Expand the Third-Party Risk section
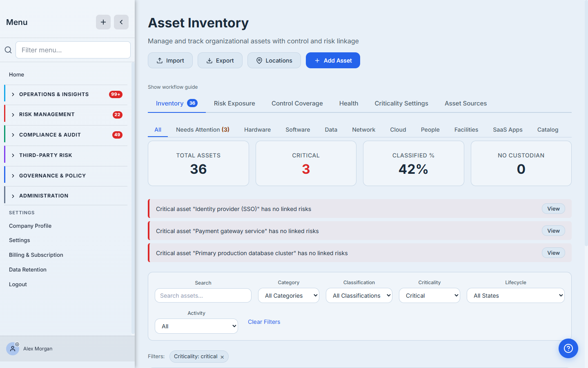The height and width of the screenshot is (368, 588). [66, 155]
